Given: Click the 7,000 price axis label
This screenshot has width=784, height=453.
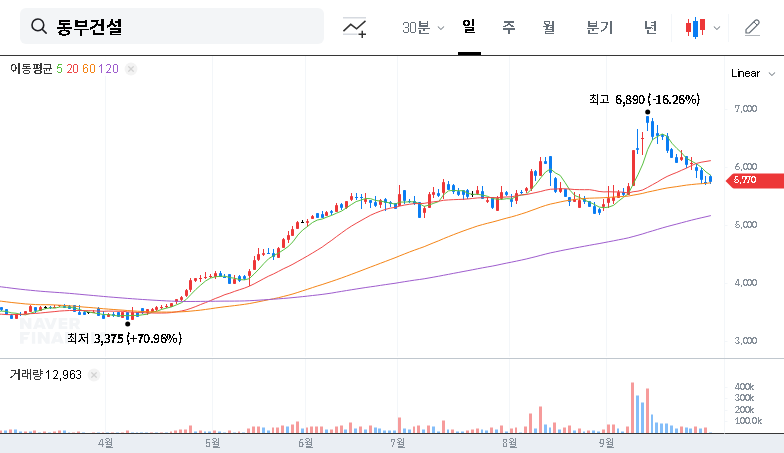Looking at the screenshot, I should 746,108.
